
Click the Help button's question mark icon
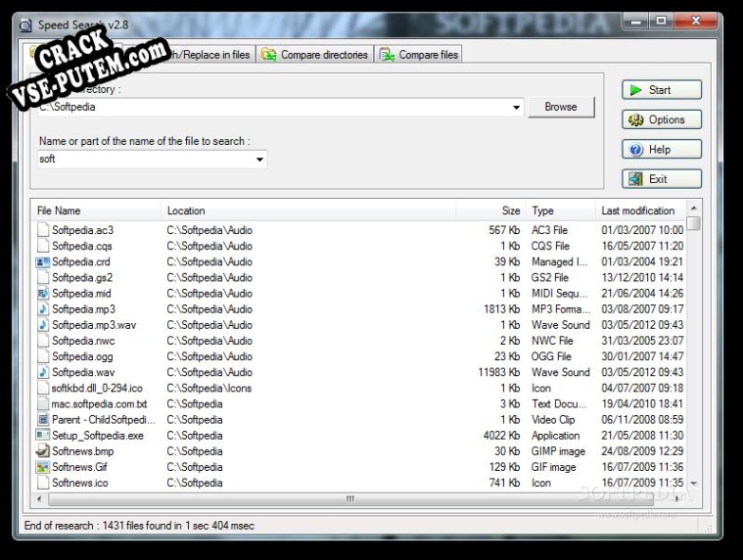coord(636,150)
